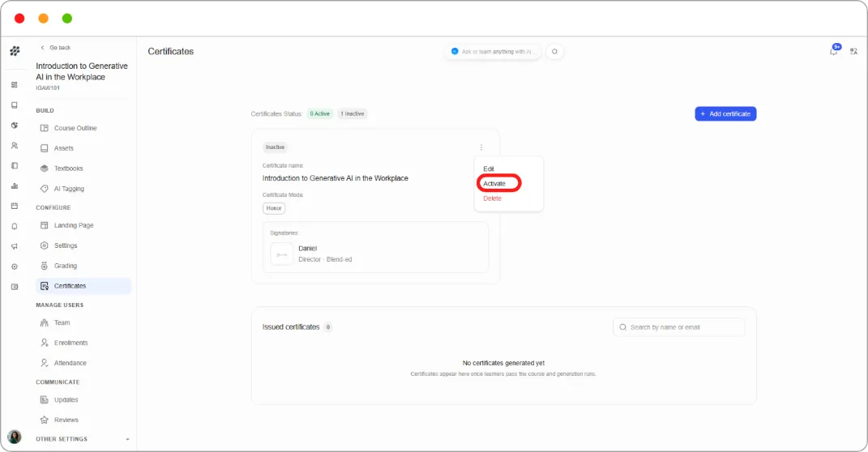Click the 1 Inactive status badge
The width and height of the screenshot is (868, 452).
pyautogui.click(x=352, y=114)
